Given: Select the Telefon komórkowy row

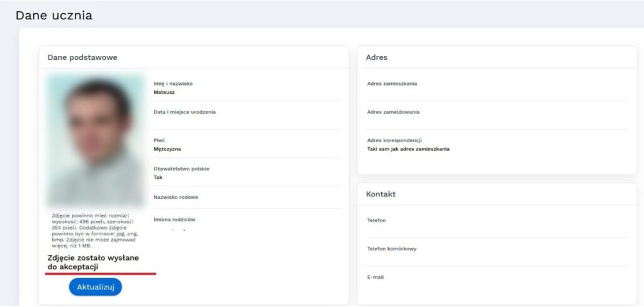Looking at the screenshot, I should coord(497,252).
